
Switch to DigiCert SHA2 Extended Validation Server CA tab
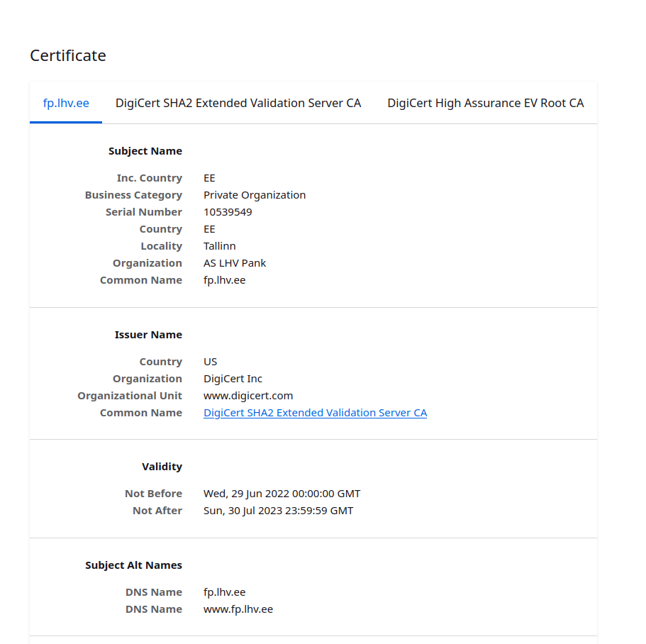238,103
